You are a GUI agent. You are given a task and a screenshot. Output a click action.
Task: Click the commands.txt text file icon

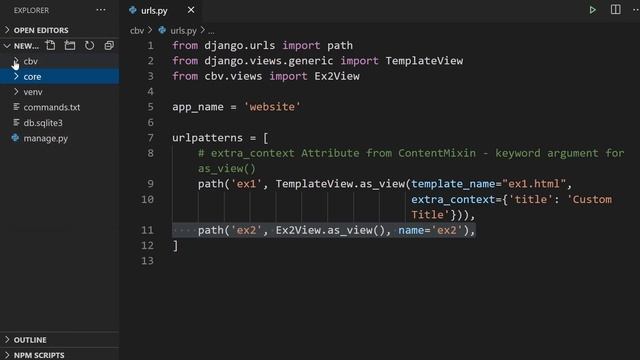(x=16, y=107)
